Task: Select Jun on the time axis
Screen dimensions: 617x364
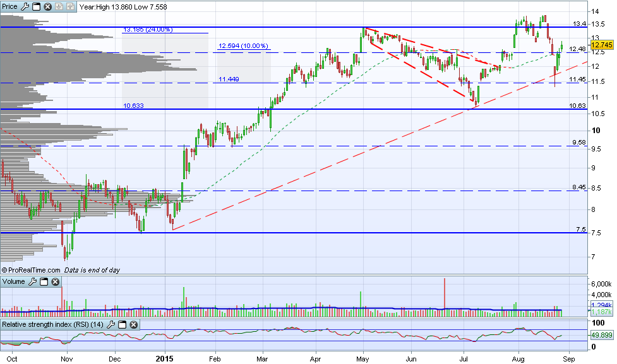Action: click(411, 359)
